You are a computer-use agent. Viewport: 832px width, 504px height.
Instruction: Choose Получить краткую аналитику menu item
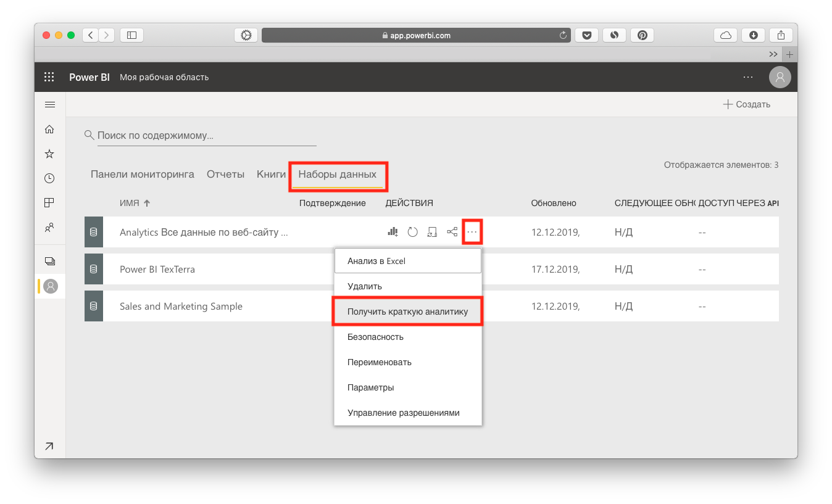[x=408, y=312]
